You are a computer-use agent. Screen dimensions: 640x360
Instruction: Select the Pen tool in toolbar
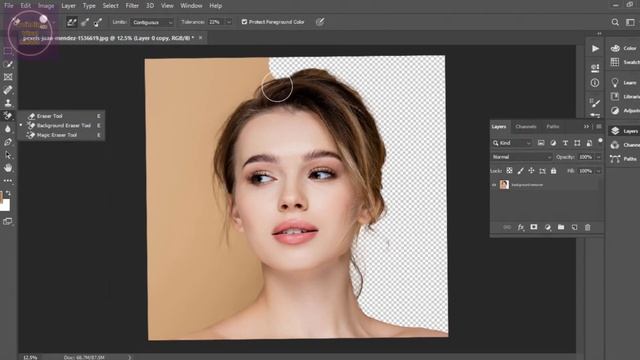(8, 142)
